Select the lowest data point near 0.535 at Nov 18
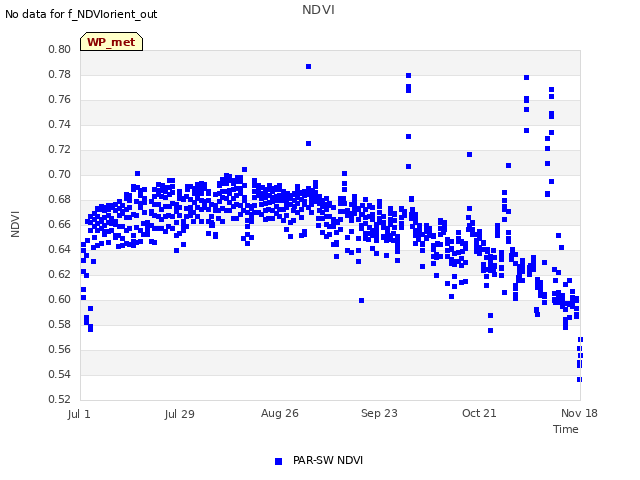The width and height of the screenshot is (640, 480). point(579,380)
